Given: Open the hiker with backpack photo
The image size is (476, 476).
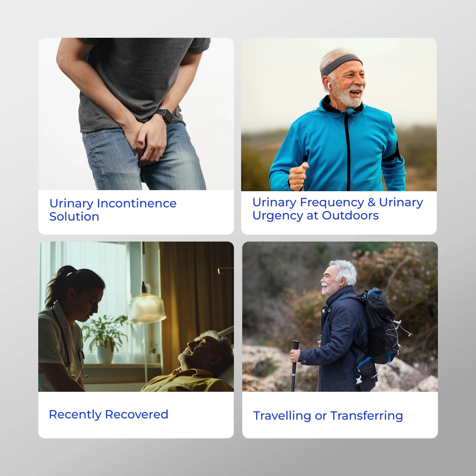Looking at the screenshot, I should click(x=340, y=317).
